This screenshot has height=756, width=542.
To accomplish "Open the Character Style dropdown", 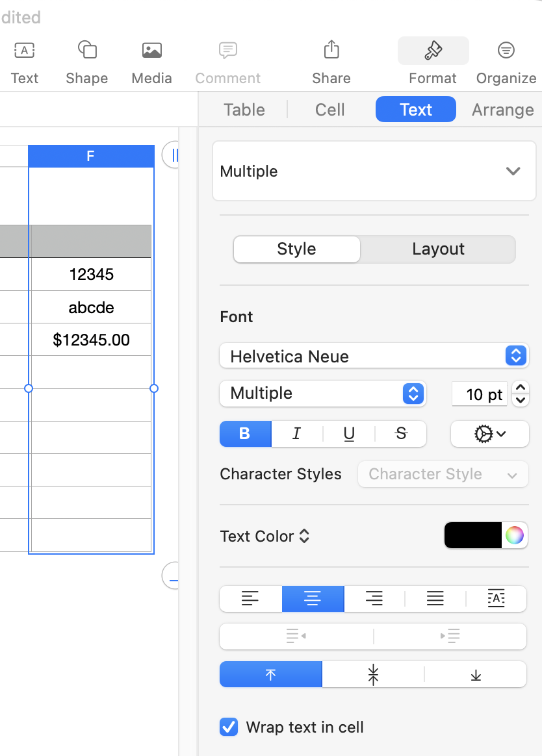I will coord(443,474).
